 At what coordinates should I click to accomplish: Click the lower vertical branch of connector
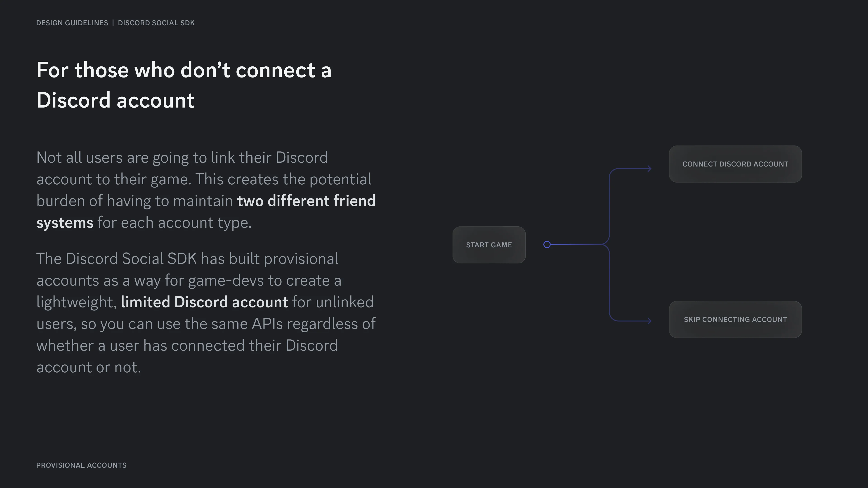click(x=609, y=283)
